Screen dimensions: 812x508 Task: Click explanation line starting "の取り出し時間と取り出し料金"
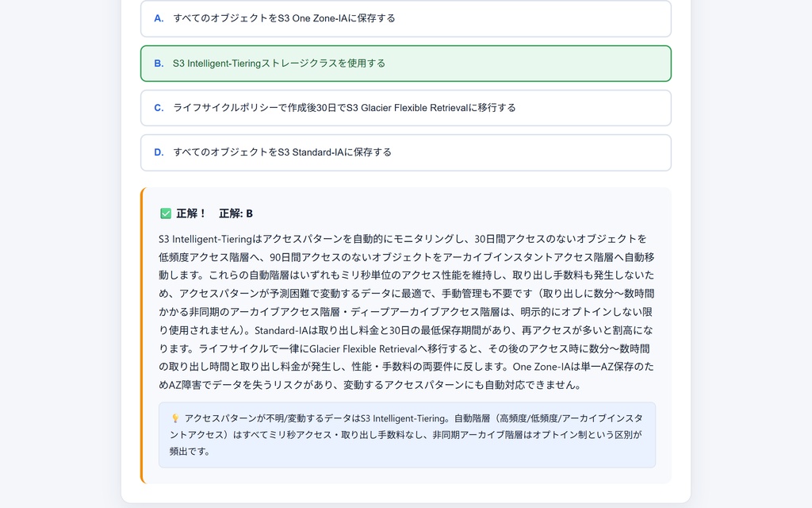click(406, 367)
